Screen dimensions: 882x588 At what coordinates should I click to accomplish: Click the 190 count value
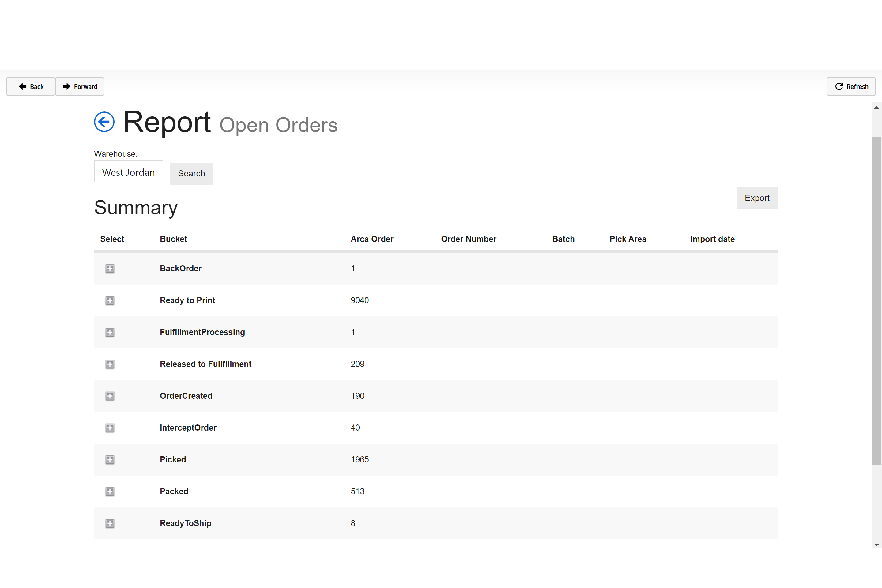coord(357,396)
